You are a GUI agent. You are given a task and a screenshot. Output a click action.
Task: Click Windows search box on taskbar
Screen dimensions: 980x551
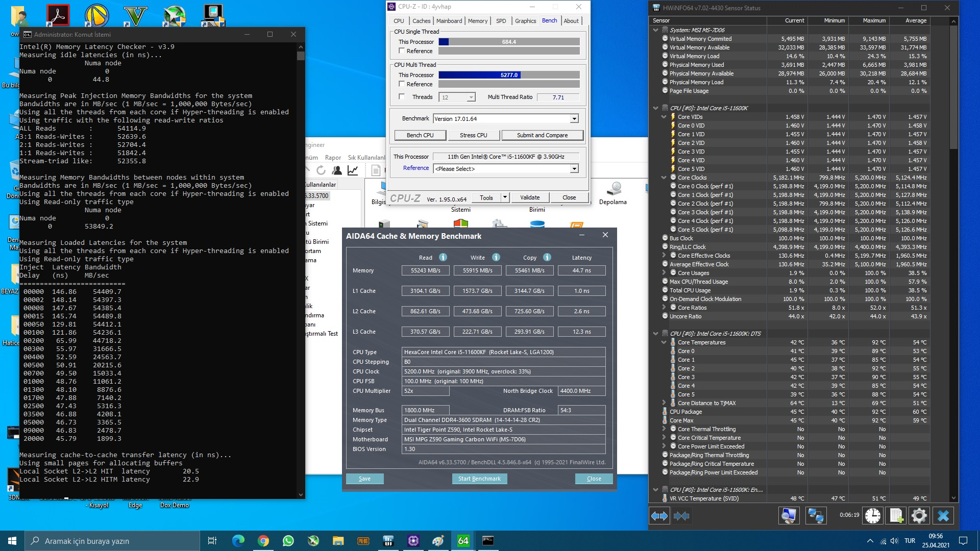click(112, 541)
